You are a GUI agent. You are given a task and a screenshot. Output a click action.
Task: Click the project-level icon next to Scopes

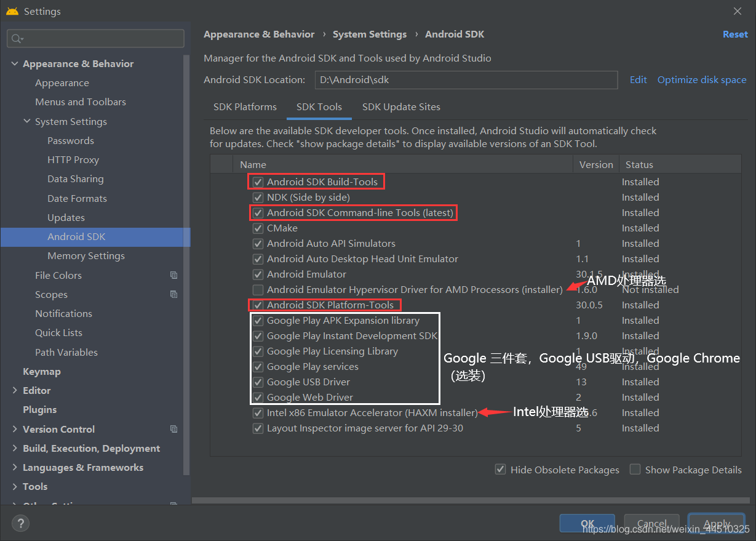[174, 294]
